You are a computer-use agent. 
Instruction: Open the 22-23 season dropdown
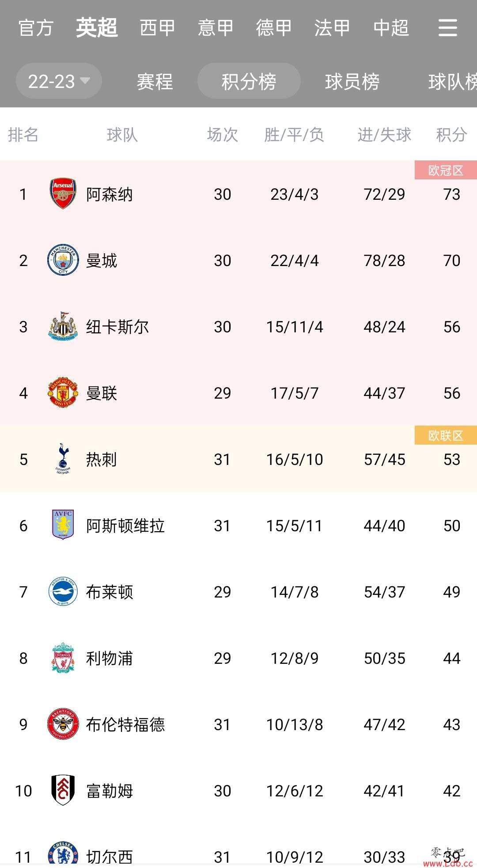coord(59,81)
